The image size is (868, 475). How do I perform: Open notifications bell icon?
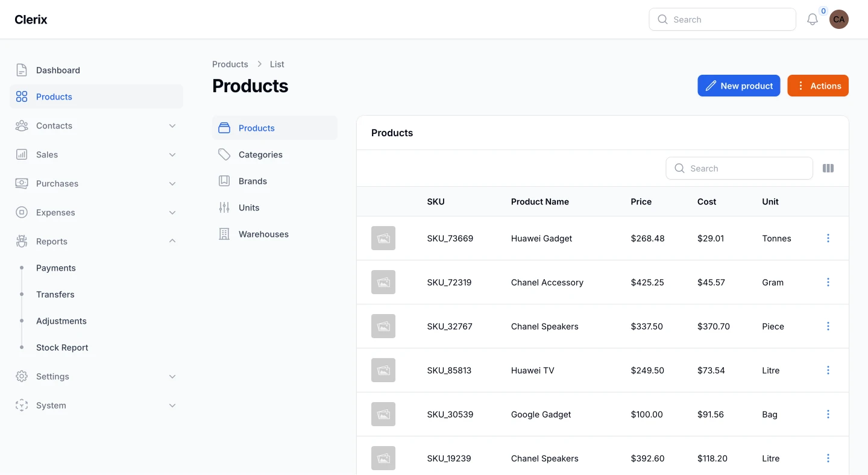tap(813, 19)
